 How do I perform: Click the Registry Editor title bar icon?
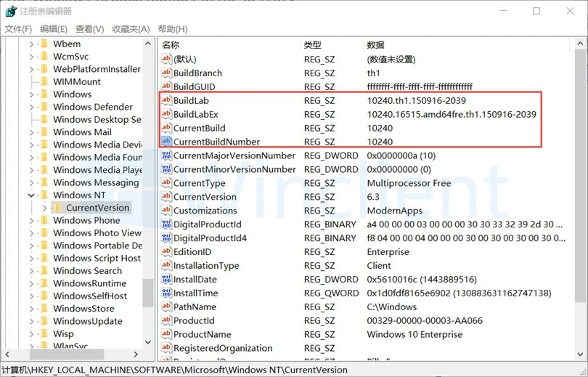11,11
